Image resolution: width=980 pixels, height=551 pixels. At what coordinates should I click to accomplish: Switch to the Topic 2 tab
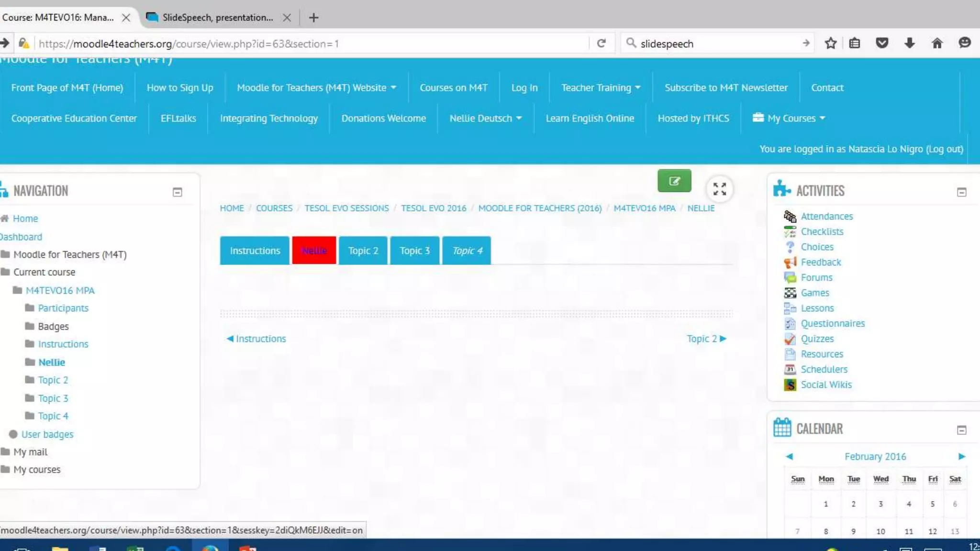pos(363,251)
